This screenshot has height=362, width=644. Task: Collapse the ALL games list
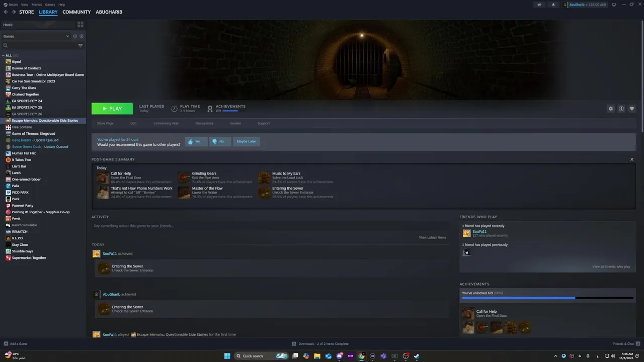(x=3, y=55)
